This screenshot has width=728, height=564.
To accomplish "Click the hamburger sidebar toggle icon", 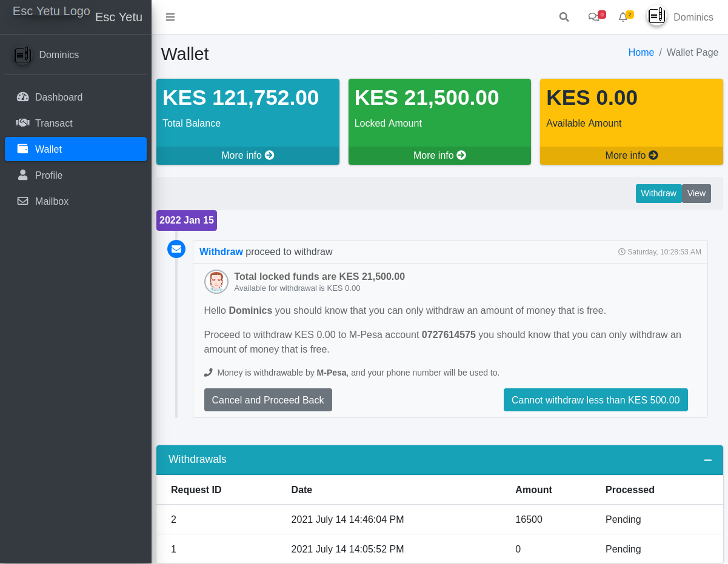I will click(170, 17).
